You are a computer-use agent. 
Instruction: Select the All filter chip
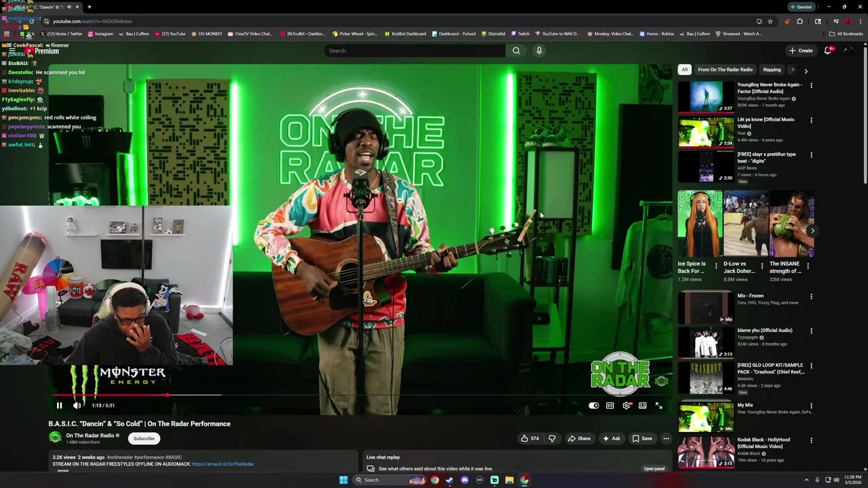coord(684,70)
